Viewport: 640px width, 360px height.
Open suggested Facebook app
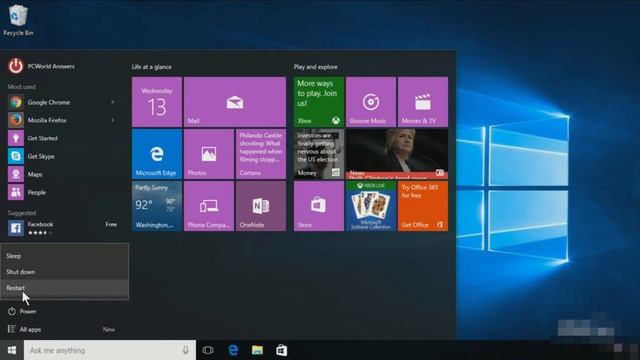tap(61, 228)
